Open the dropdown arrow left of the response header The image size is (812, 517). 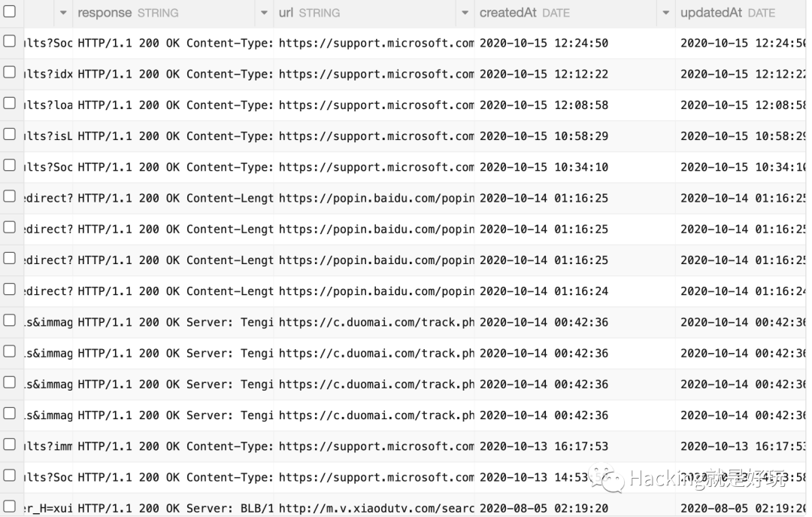pos(63,13)
